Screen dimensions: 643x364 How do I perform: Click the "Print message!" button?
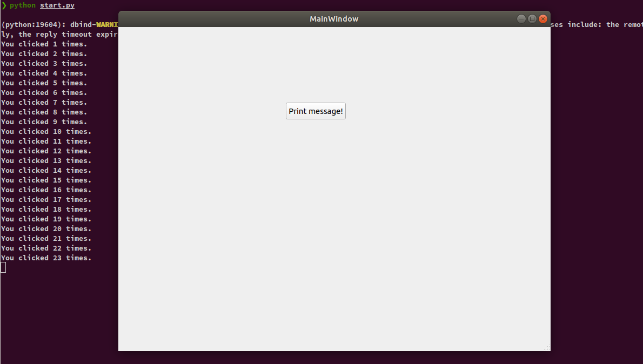coord(316,111)
